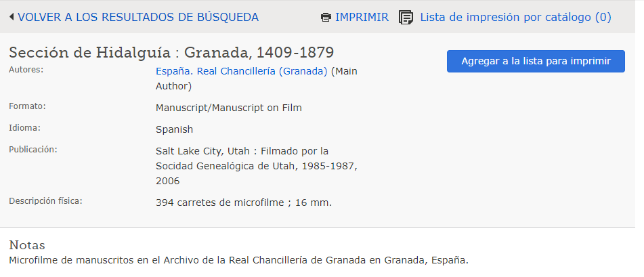This screenshot has height=277, width=644.
Task: Click the Manuscript on Film format value
Action: (x=228, y=107)
